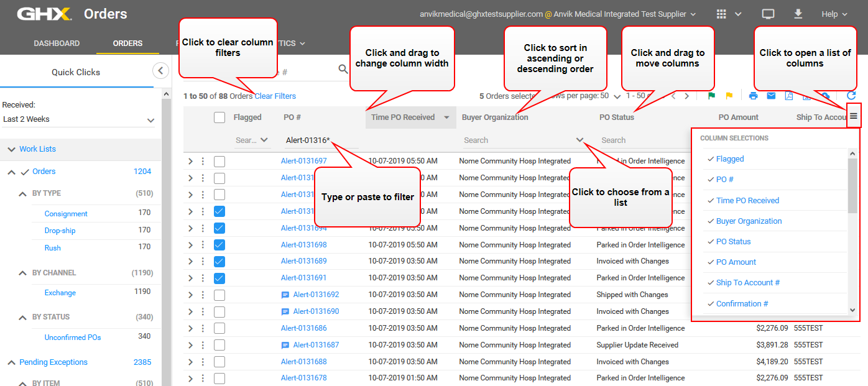Click the PDF export icon

point(788,96)
